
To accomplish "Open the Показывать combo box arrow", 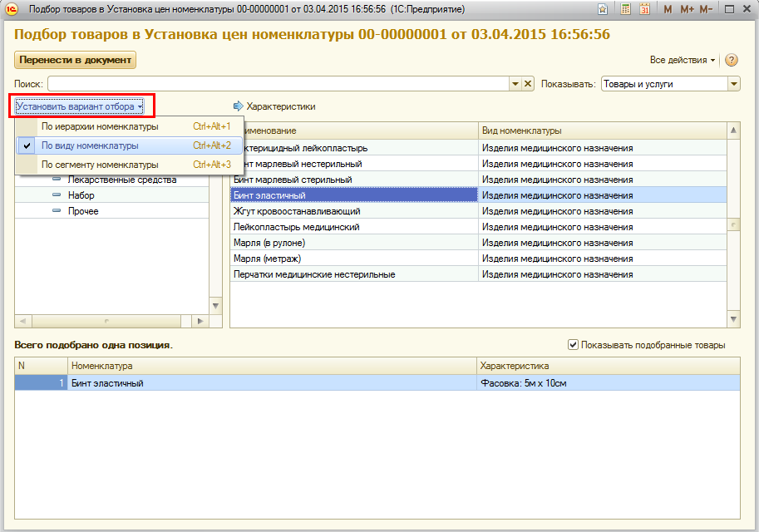I will [733, 84].
